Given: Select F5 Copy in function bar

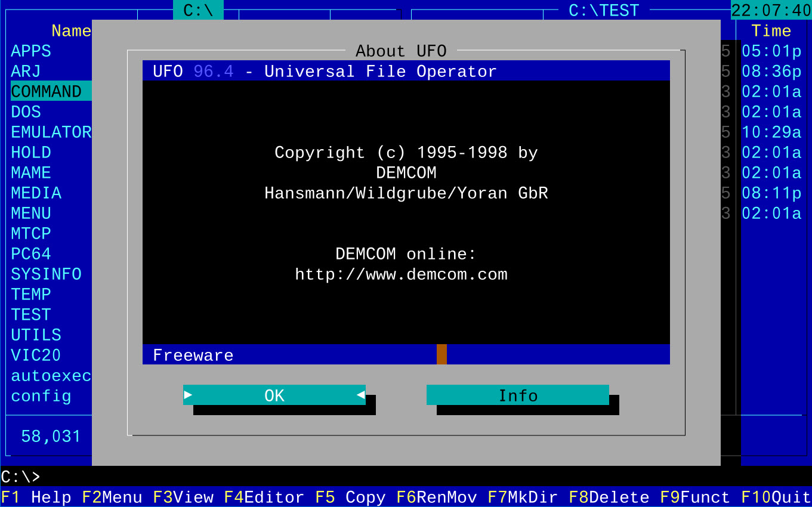Looking at the screenshot, I should pos(350,497).
